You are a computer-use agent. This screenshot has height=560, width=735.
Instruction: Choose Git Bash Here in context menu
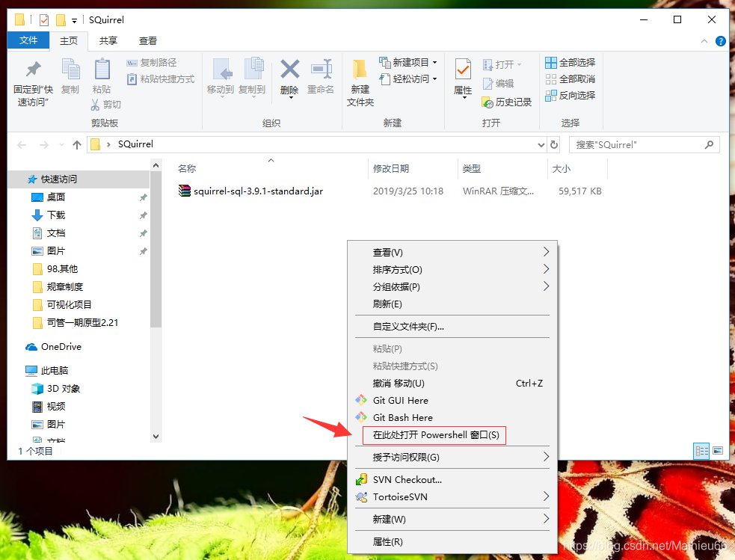click(x=452, y=417)
